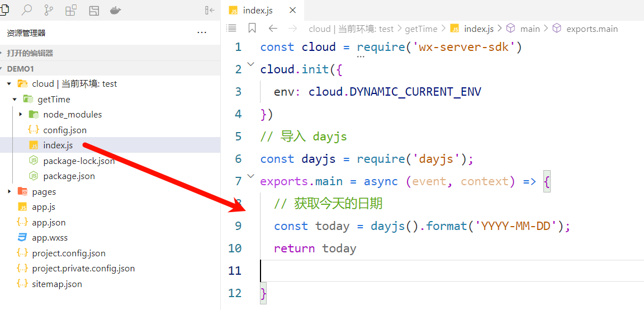Expand the 打开的编辑器 section
The height and width of the screenshot is (310, 644).
click(x=110, y=53)
